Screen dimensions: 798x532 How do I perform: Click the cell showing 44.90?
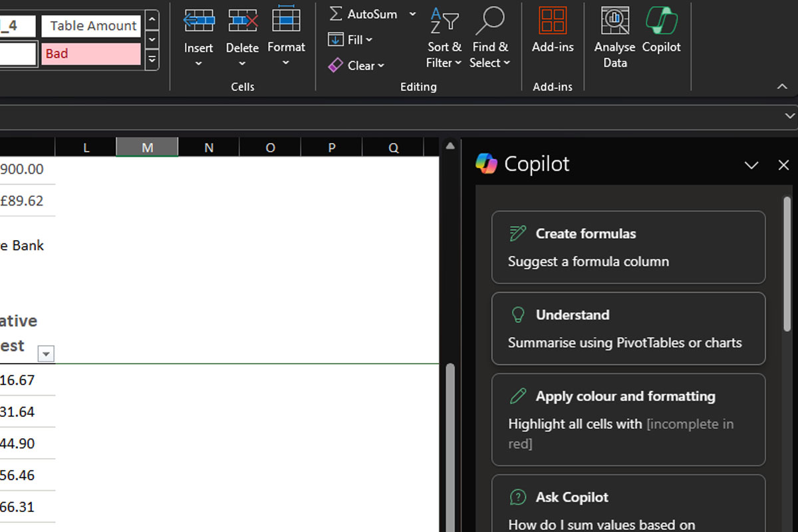tap(27, 444)
